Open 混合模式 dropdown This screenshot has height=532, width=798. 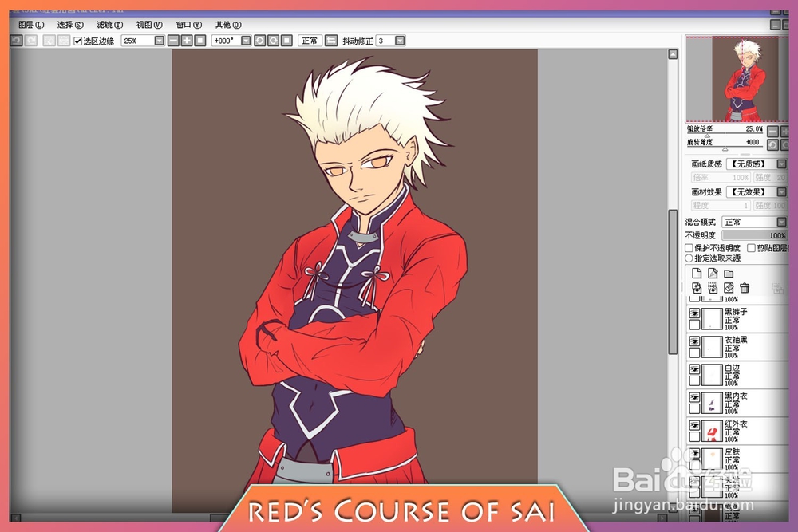coord(782,222)
